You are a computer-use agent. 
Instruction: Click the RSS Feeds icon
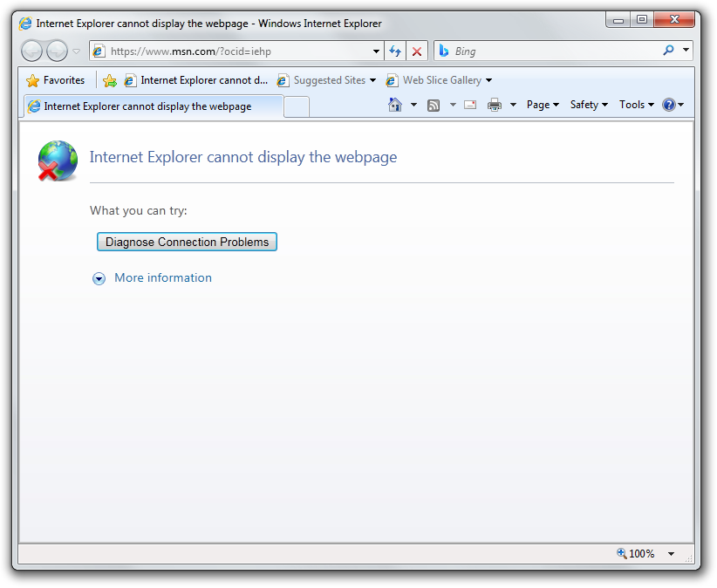pyautogui.click(x=433, y=106)
